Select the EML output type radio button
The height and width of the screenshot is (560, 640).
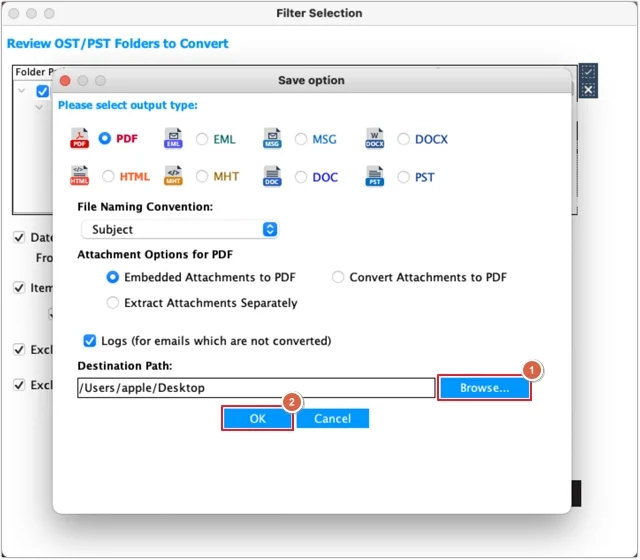(202, 139)
